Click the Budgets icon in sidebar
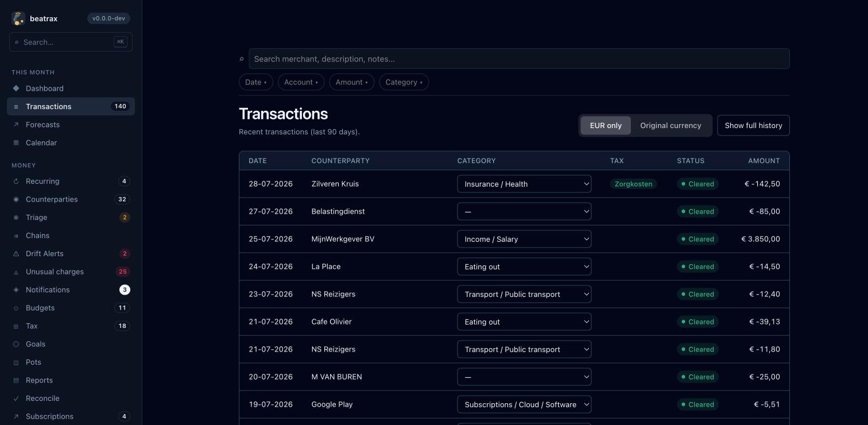Screen dimensions: 868x425 point(16,308)
